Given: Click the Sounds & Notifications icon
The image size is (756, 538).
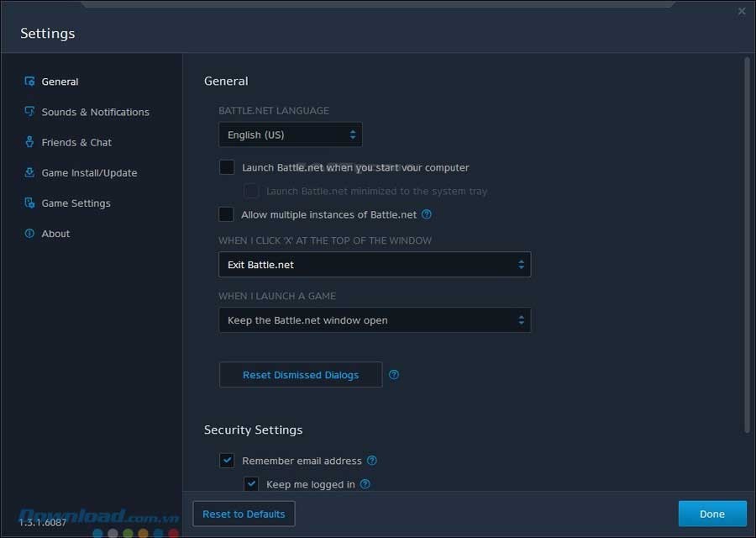Looking at the screenshot, I should click(x=29, y=112).
